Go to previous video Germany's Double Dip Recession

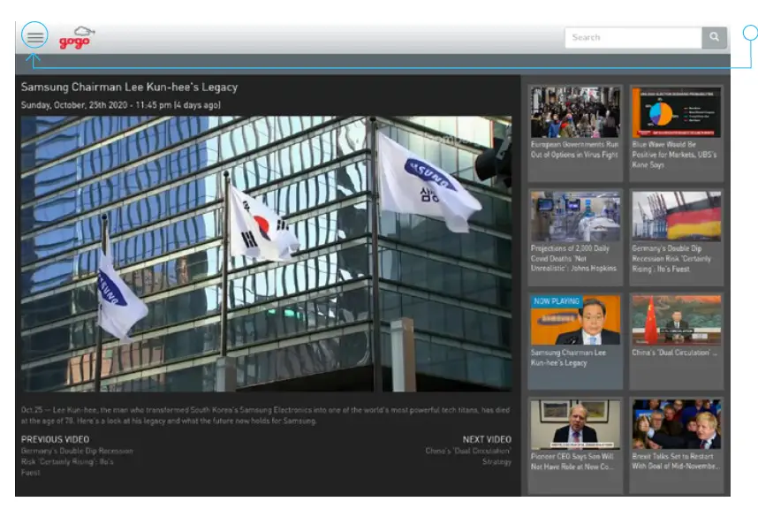[76, 461]
